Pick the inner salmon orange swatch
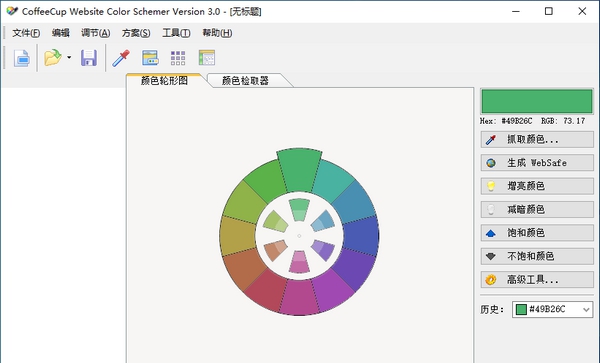 [x=275, y=250]
